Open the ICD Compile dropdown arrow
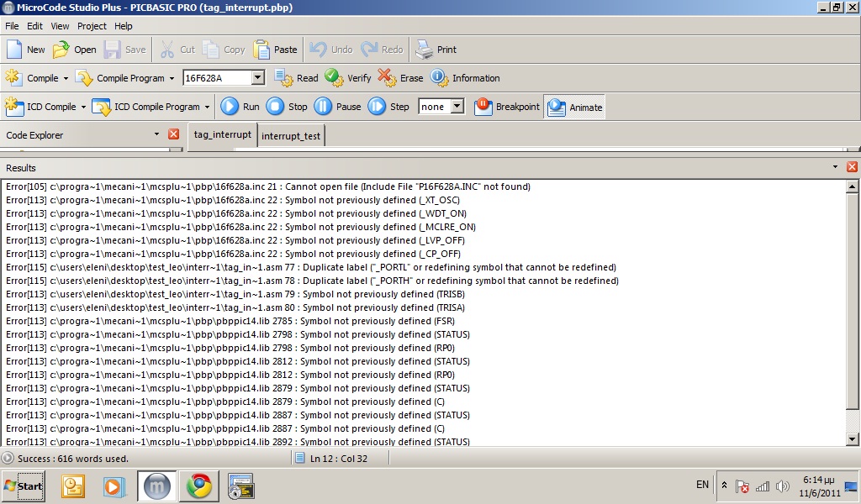The image size is (861, 504). click(x=83, y=107)
